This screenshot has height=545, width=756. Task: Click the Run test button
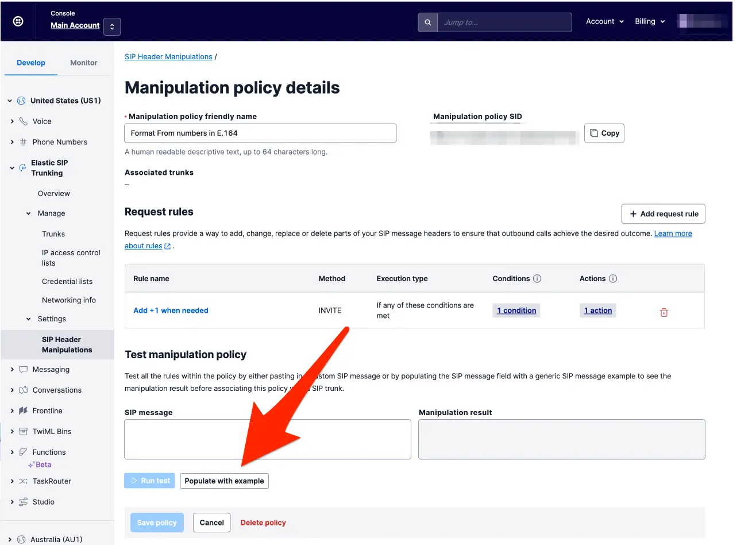tap(150, 481)
